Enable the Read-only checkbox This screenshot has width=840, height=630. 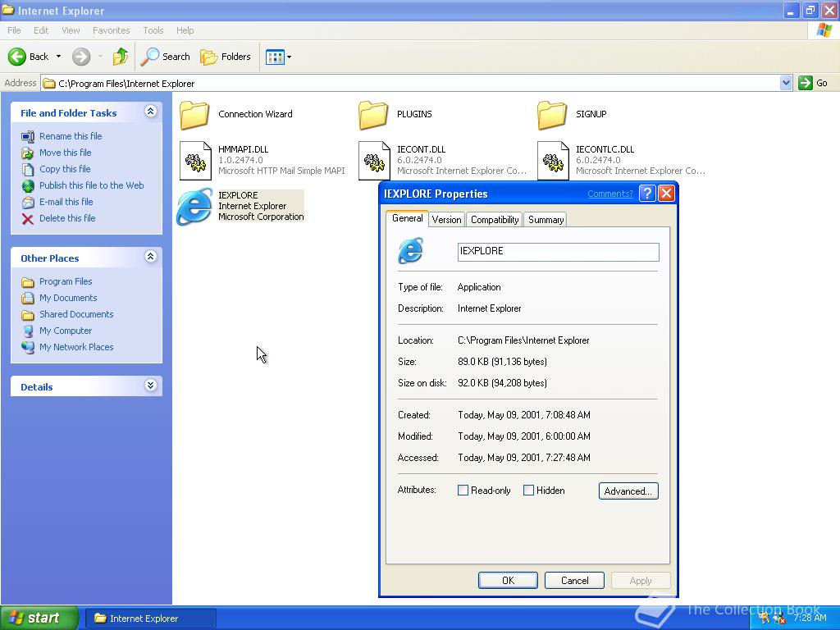click(x=463, y=491)
